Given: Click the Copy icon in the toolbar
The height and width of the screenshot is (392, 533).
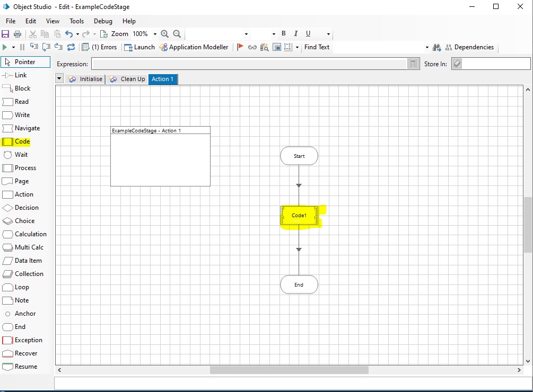Looking at the screenshot, I should tap(45, 34).
